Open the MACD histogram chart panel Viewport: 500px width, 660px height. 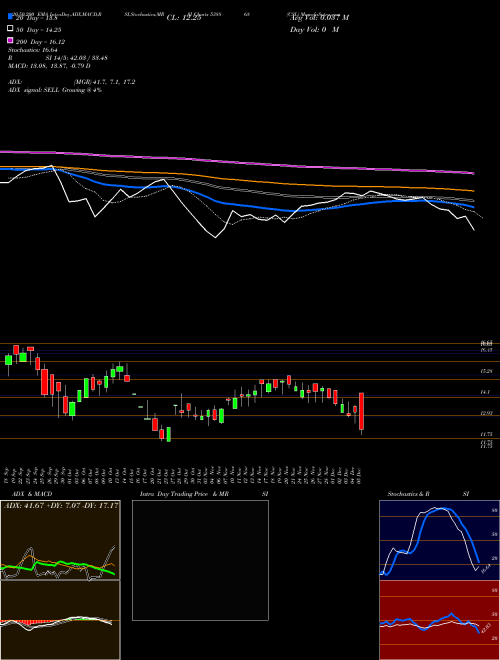(x=60, y=620)
